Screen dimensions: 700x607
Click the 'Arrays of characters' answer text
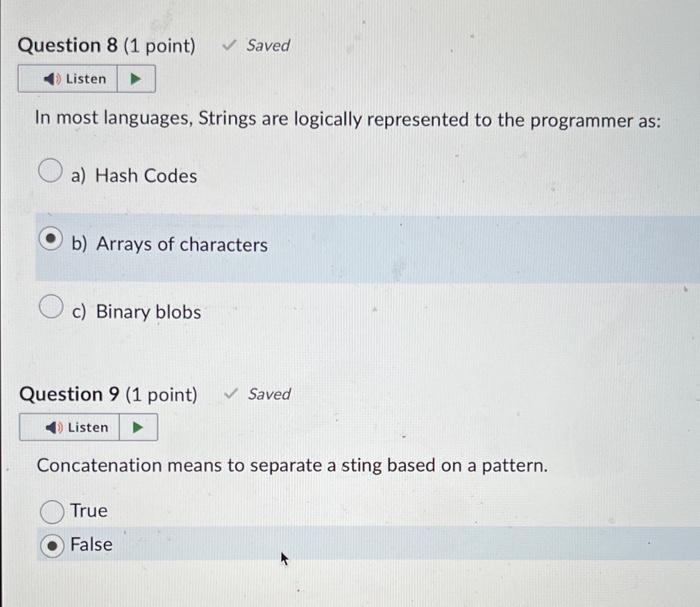[x=182, y=245]
